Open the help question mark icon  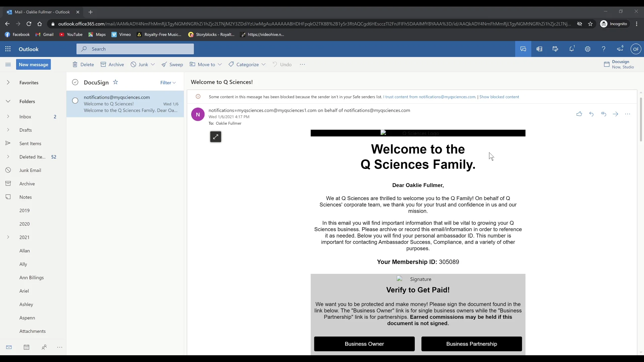coord(604,49)
